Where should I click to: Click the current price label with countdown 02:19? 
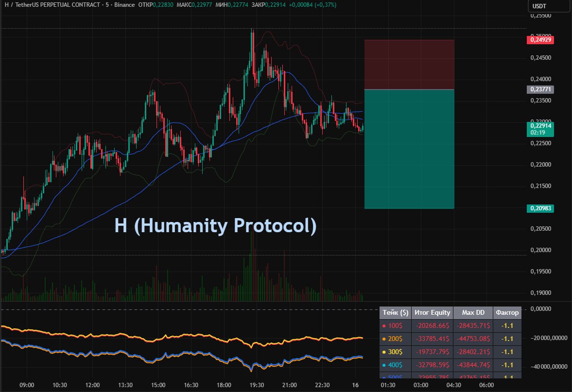click(x=540, y=129)
